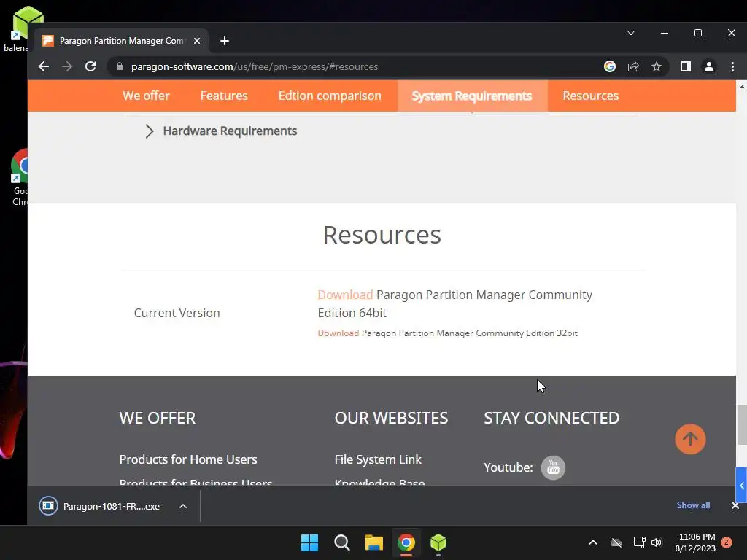This screenshot has width=747, height=560.
Task: Open Google account icon in address bar
Action: pyautogui.click(x=609, y=66)
